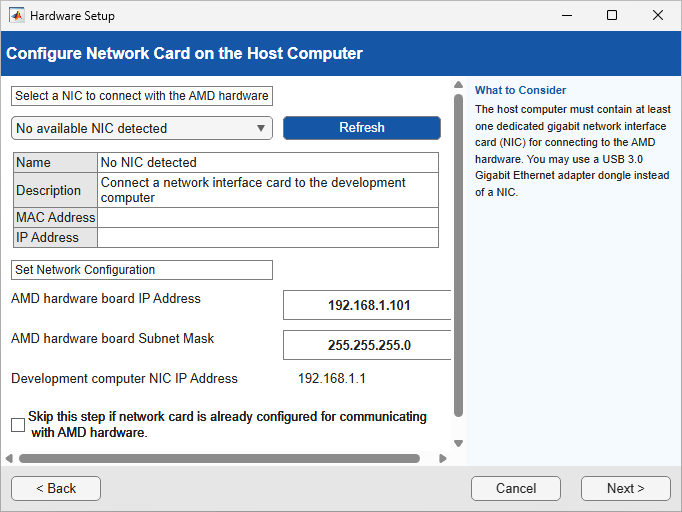The width and height of the screenshot is (682, 512).
Task: Edit the AMD hardware board IP Address field
Action: tap(367, 305)
